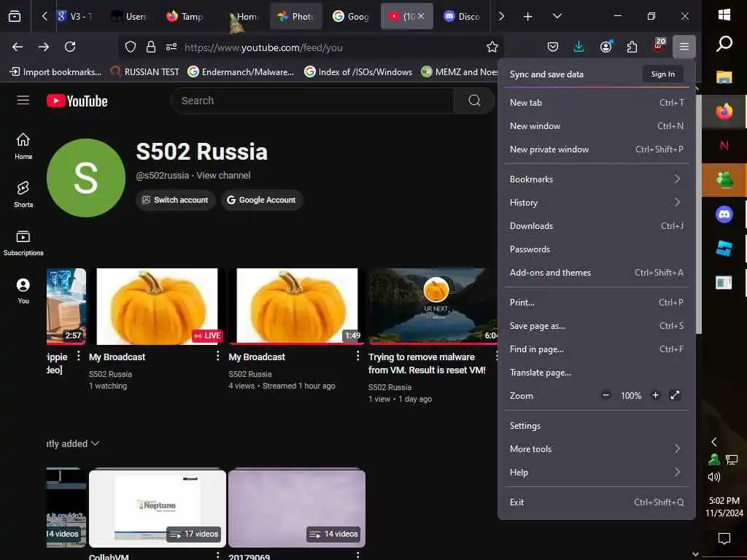Go back with the toolbar back arrow
Viewport: 747px width, 560px height.
(x=18, y=47)
